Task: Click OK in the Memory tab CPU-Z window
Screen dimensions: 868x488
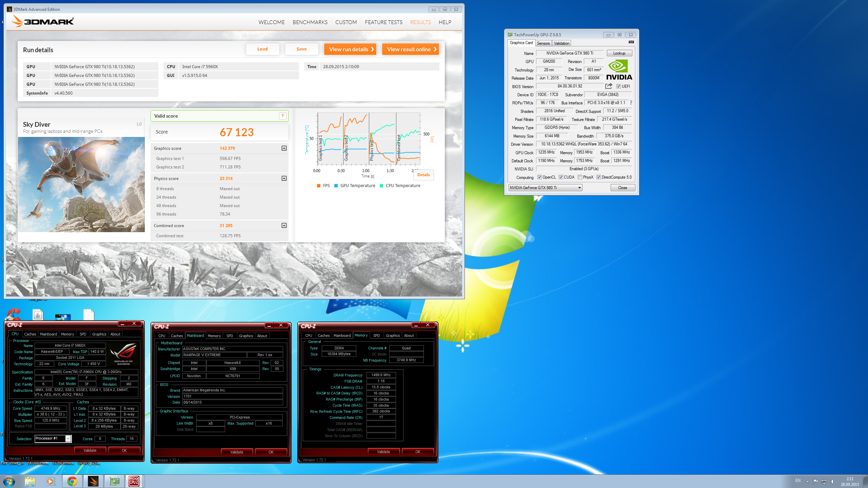Action: pyautogui.click(x=418, y=452)
